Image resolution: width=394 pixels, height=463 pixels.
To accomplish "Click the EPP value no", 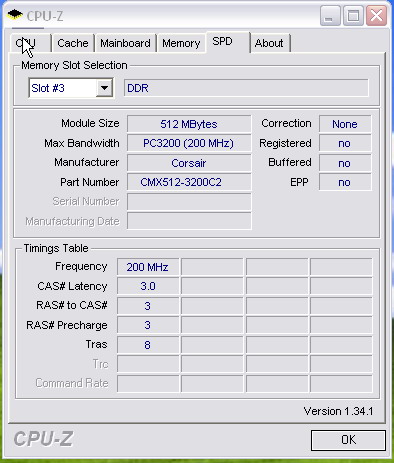I will coord(345,182).
